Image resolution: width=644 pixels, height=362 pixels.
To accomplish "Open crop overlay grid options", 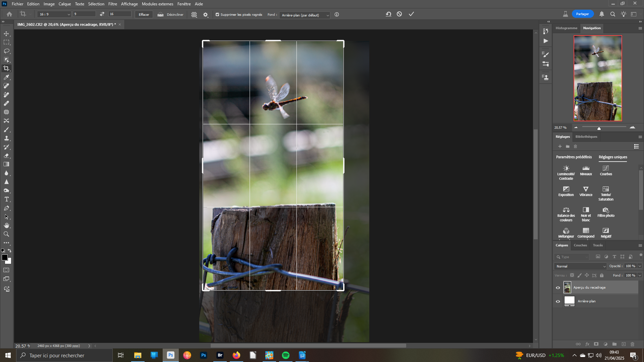I will point(194,15).
